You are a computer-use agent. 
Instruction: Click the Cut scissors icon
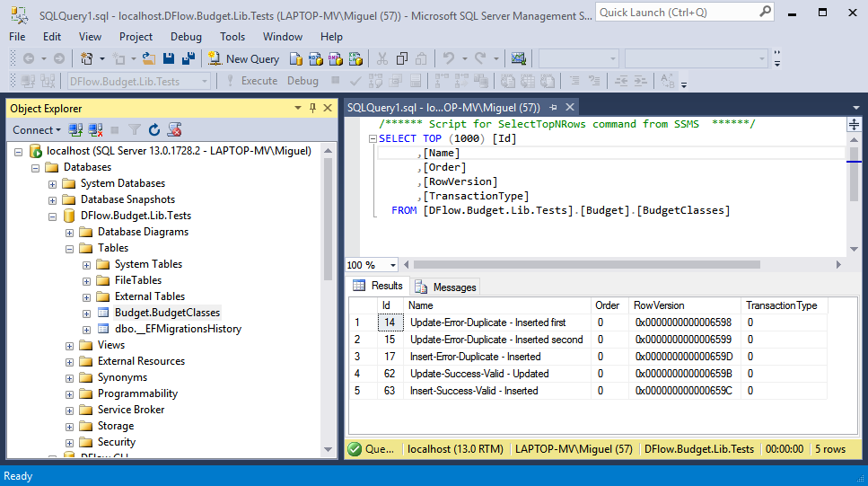click(x=382, y=58)
